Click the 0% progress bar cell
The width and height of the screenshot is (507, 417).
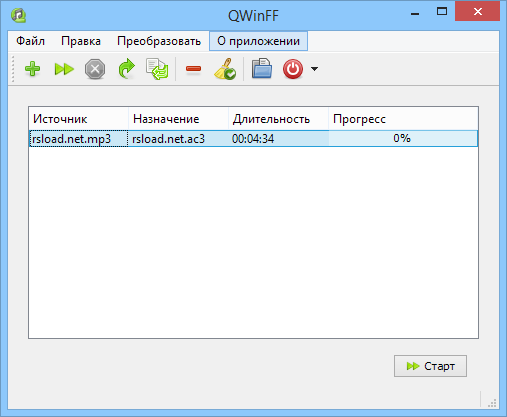point(403,138)
